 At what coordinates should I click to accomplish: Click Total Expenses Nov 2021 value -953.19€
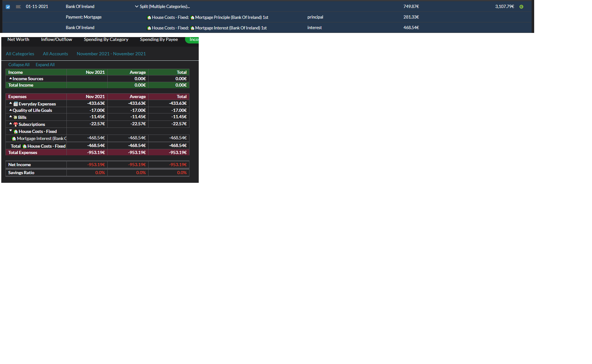tap(96, 152)
